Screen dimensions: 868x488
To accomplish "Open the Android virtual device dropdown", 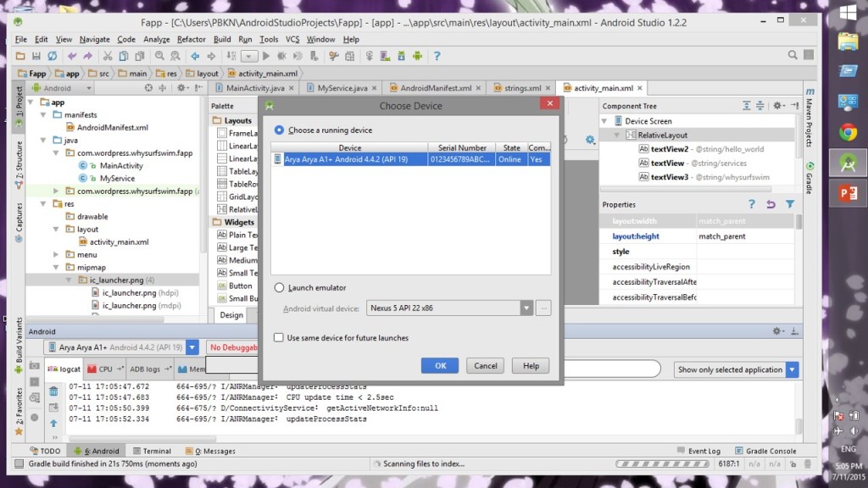I will pos(526,308).
